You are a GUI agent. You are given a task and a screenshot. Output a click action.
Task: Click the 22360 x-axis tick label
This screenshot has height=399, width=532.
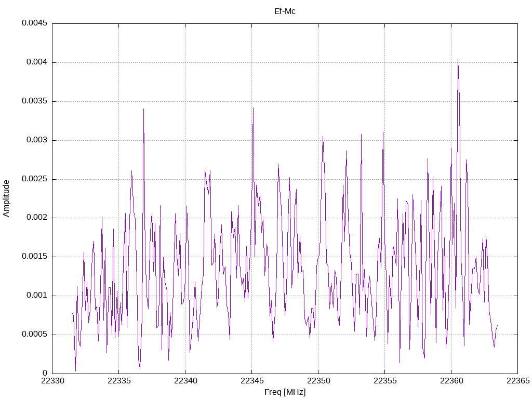click(x=451, y=381)
